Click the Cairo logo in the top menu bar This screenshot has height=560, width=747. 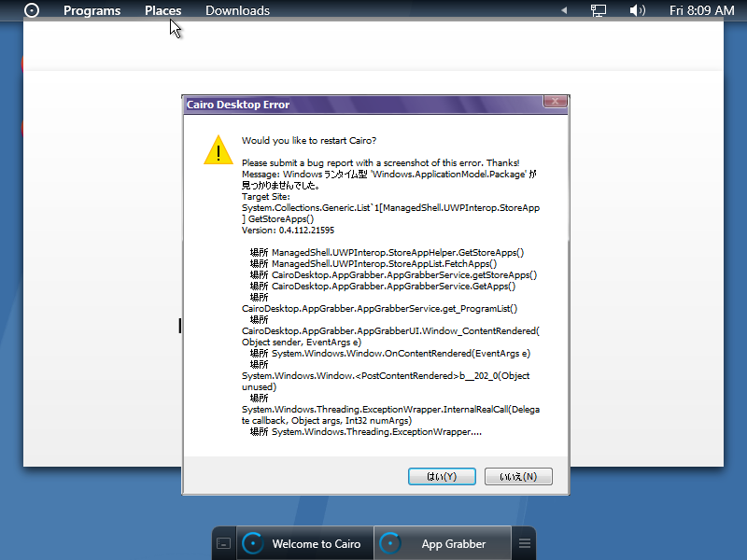31,10
